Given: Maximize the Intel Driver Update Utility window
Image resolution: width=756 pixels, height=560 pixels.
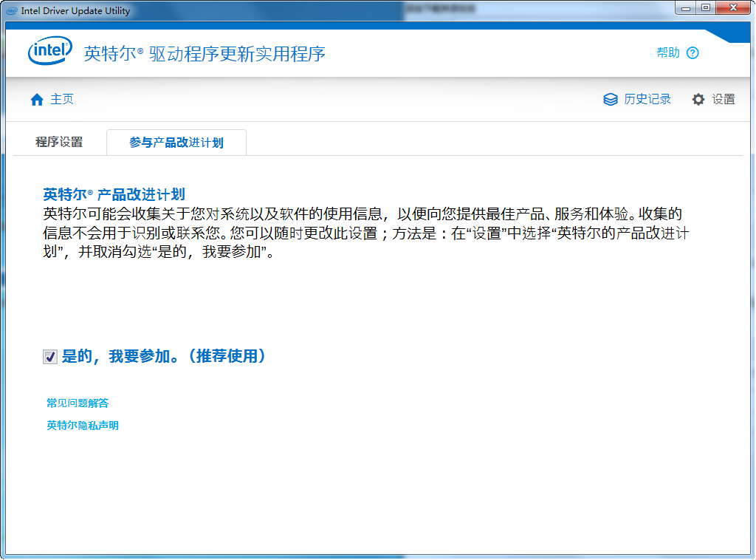Looking at the screenshot, I should [x=706, y=8].
